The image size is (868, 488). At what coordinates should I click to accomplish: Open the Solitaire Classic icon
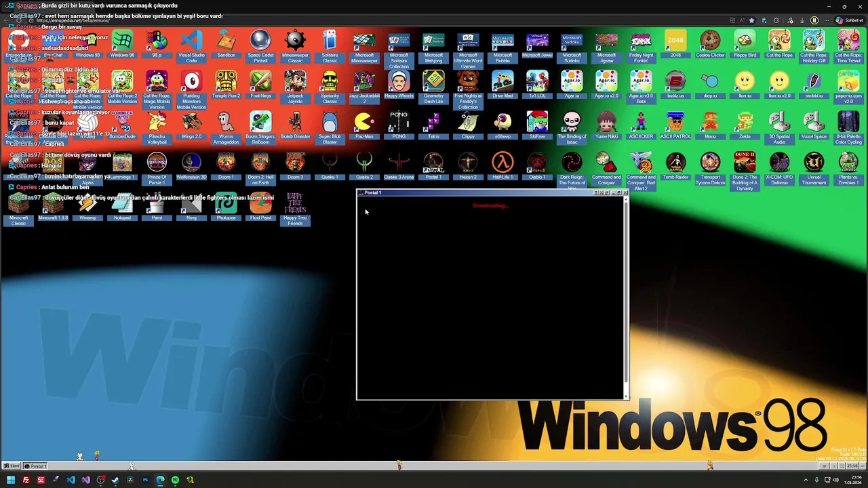point(330,46)
